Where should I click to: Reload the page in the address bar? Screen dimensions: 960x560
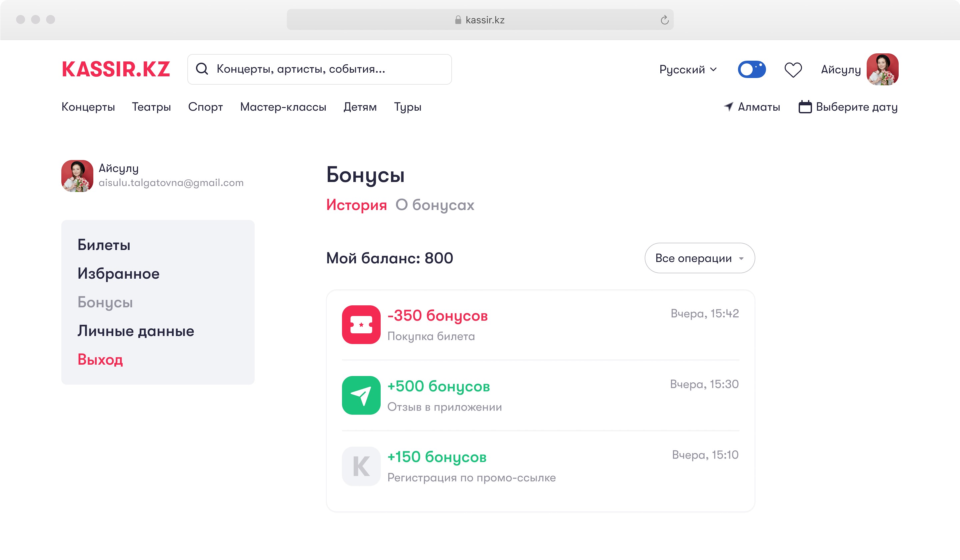664,20
